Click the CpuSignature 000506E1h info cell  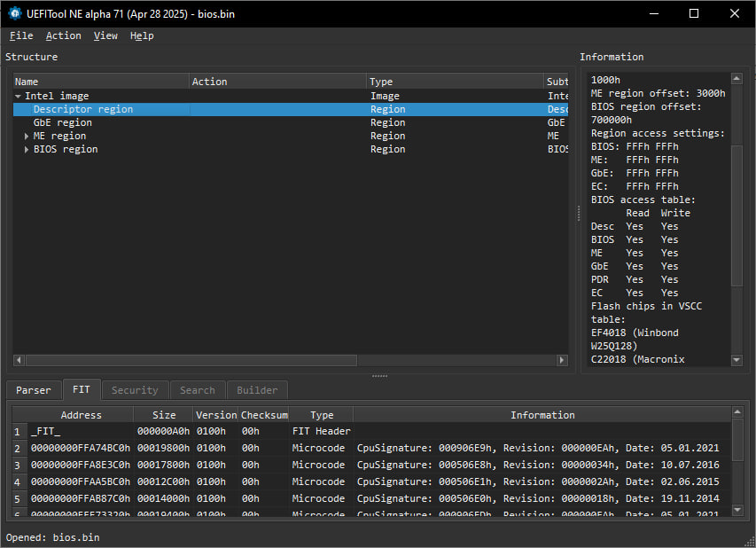[x=542, y=481]
